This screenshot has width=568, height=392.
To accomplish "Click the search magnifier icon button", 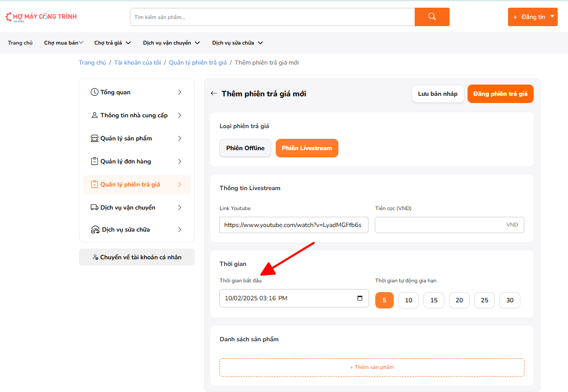I will 432,17.
